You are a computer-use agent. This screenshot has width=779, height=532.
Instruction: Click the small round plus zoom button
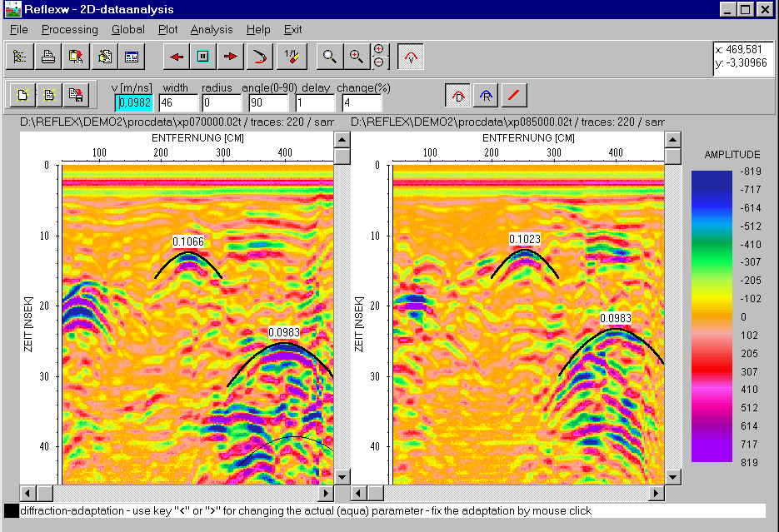[x=378, y=50]
